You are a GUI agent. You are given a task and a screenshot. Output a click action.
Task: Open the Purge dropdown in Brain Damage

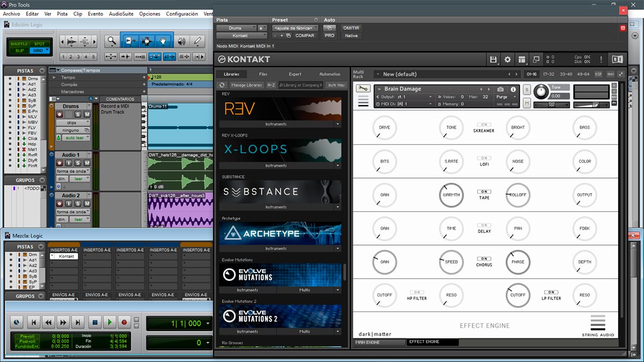coord(507,97)
